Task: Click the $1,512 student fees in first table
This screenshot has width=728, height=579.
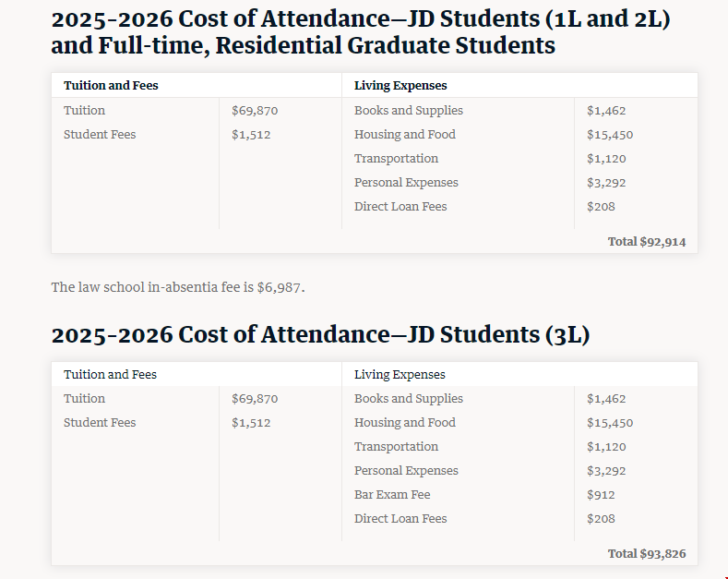Action: tap(251, 135)
